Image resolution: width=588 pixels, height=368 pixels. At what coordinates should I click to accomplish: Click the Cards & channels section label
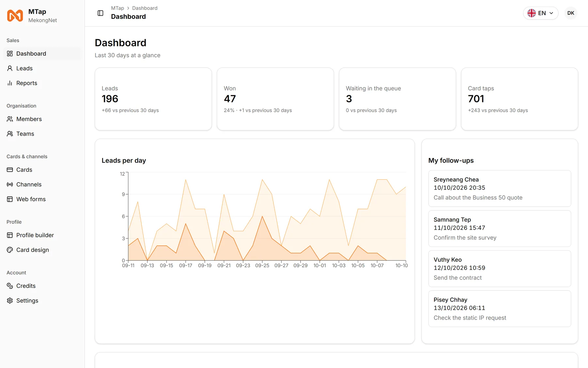(27, 157)
